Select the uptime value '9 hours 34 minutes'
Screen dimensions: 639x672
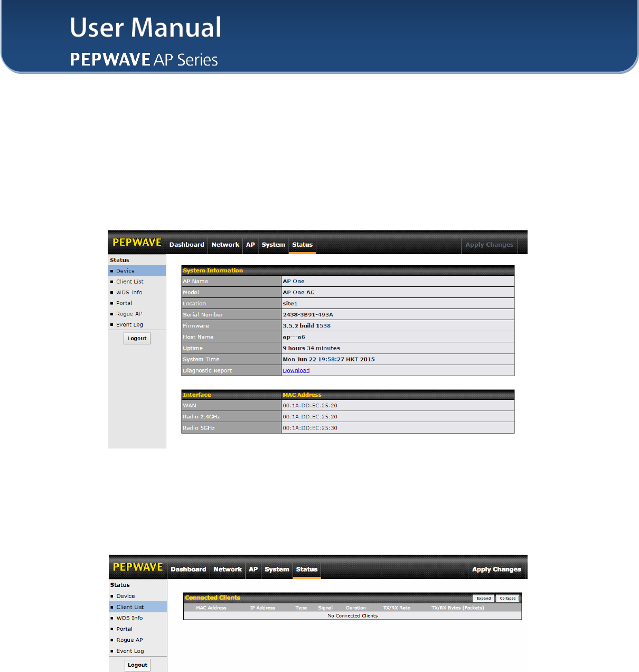point(311,348)
